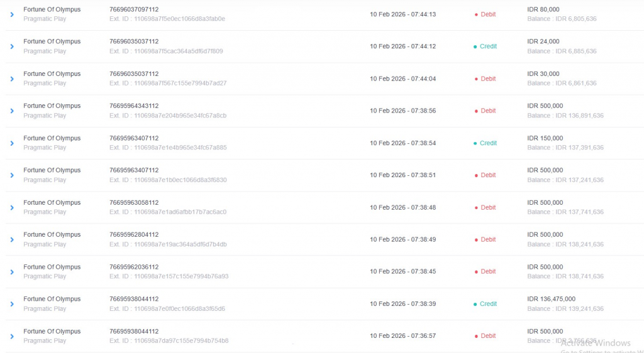Expand the 07:44:13 debit transaction row
This screenshot has width=644, height=353.
pyautogui.click(x=12, y=14)
